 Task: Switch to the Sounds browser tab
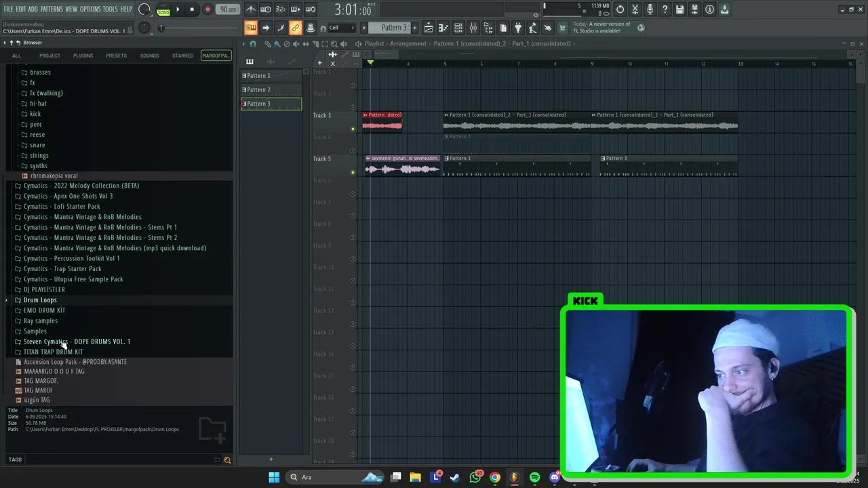point(149,56)
